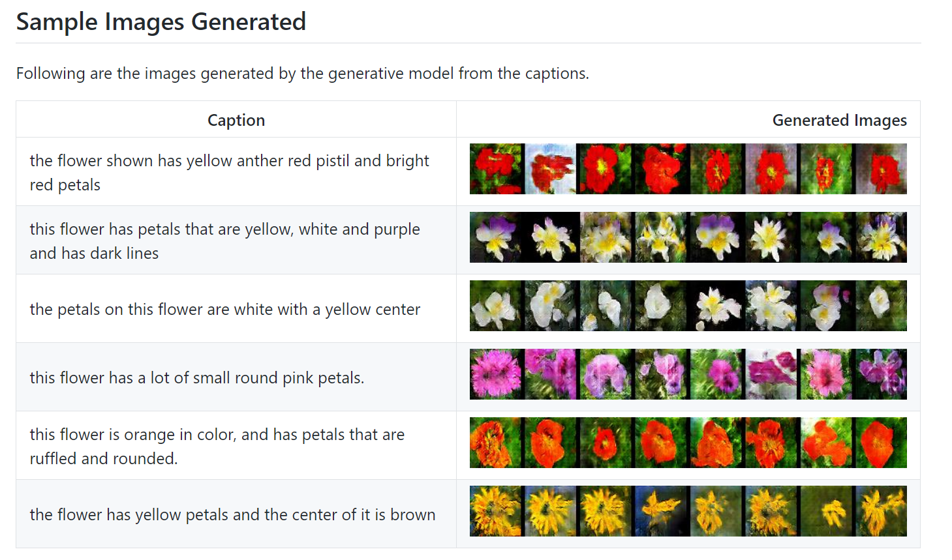Click the yellow, white and purple flowers image strip

pos(688,237)
